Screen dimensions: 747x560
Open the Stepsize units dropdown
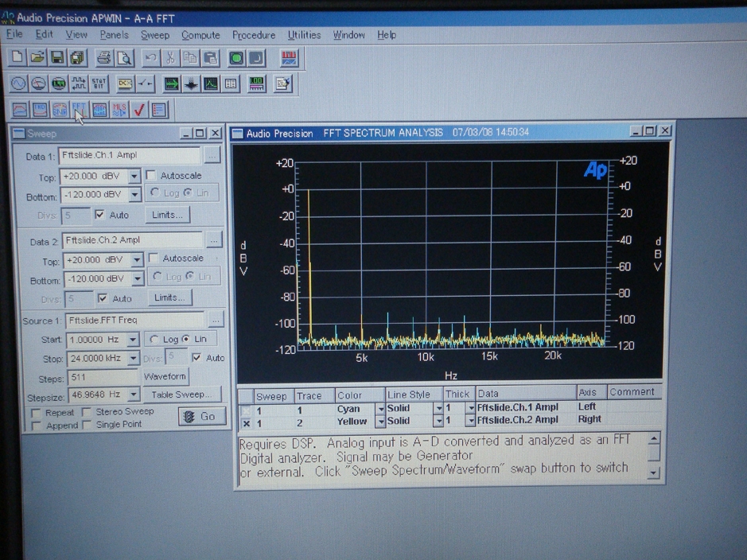(x=134, y=395)
